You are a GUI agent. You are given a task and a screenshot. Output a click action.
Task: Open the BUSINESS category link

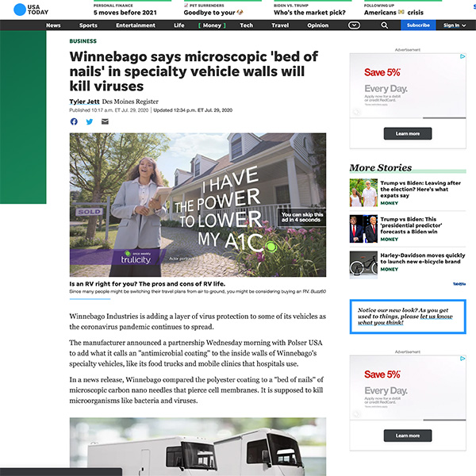(83, 40)
